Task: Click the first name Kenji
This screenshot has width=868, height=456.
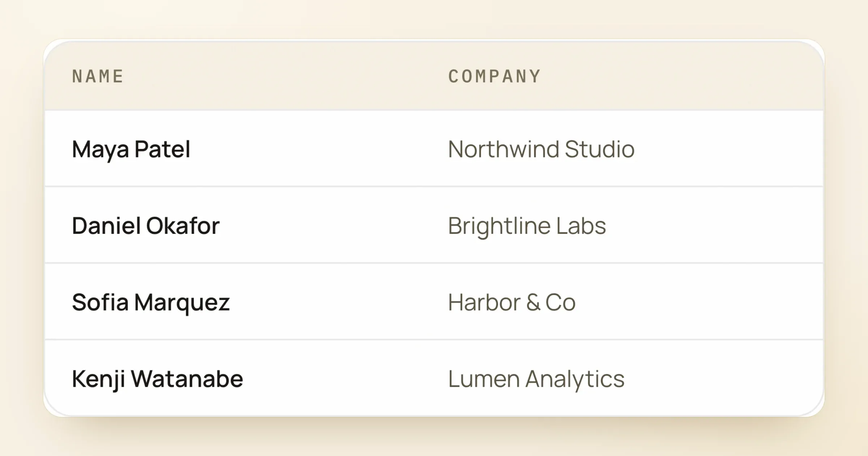Action: pyautogui.click(x=99, y=379)
